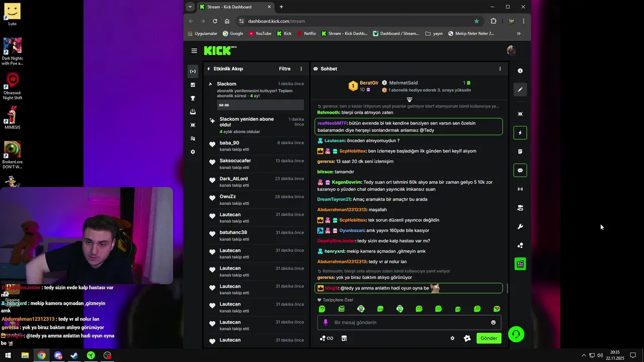The width and height of the screenshot is (644, 362).
Task: Open the gear settings icon in left sidebar
Action: tap(193, 152)
